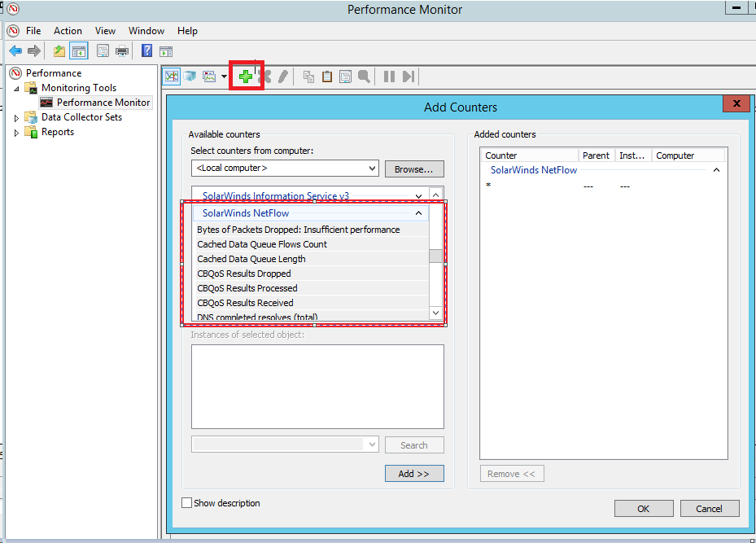Viewport: 756px width, 543px height.
Task: Click the Up One Level folder icon
Action: [59, 50]
